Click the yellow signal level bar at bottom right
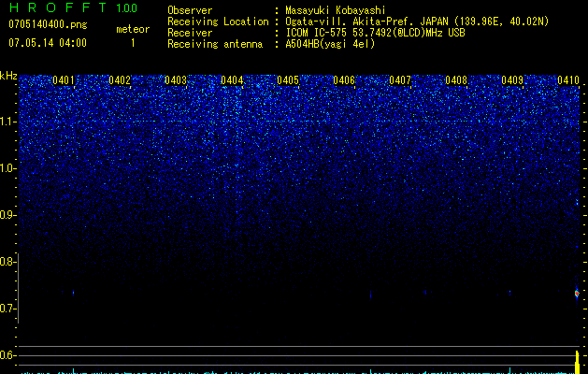Viewport: 588px width, 374px height. pos(577,362)
